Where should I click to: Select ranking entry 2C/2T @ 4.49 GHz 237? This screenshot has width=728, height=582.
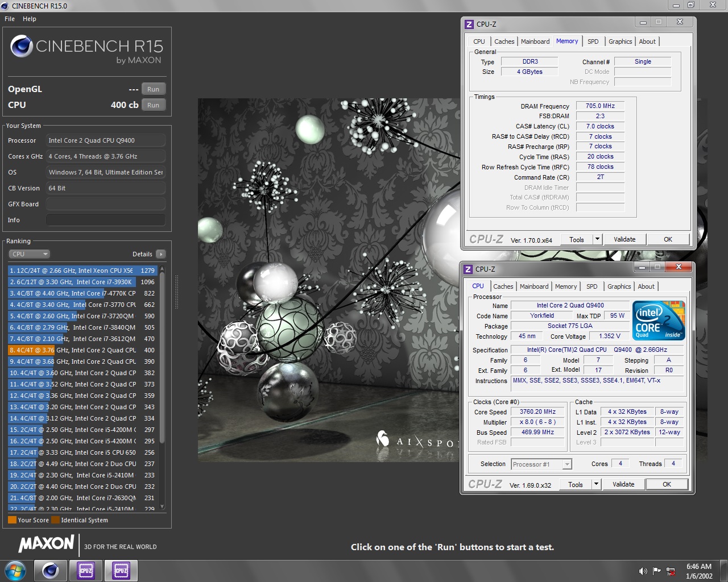(82, 464)
